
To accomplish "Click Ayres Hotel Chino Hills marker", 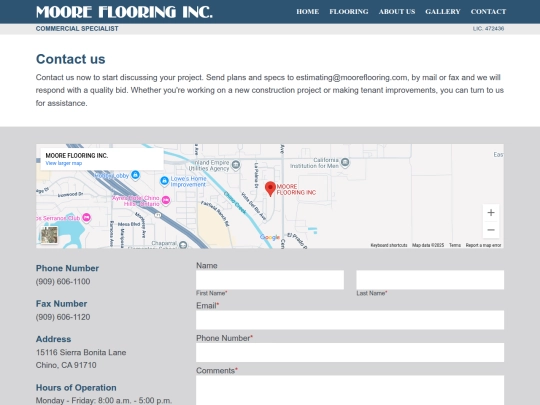I will pos(166,200).
